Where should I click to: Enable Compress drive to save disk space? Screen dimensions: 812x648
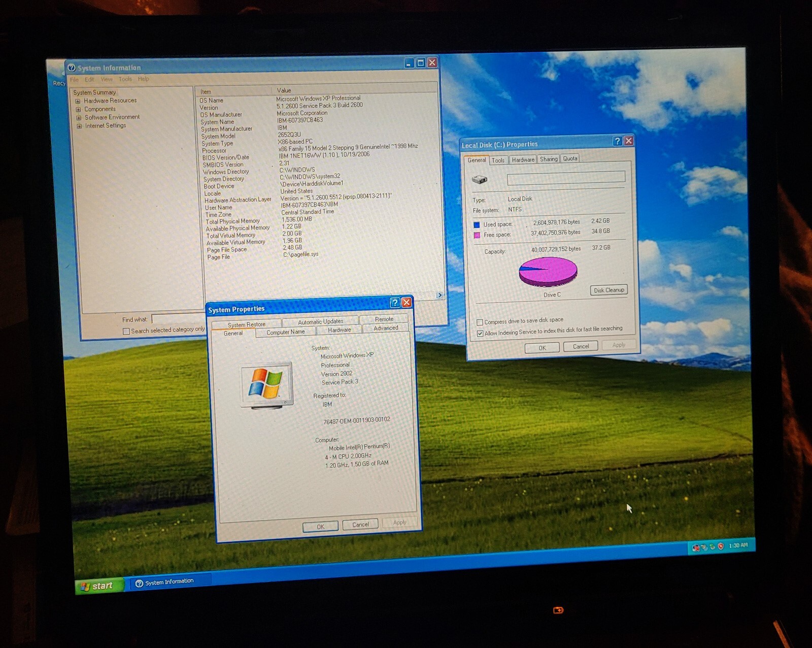[x=480, y=322]
